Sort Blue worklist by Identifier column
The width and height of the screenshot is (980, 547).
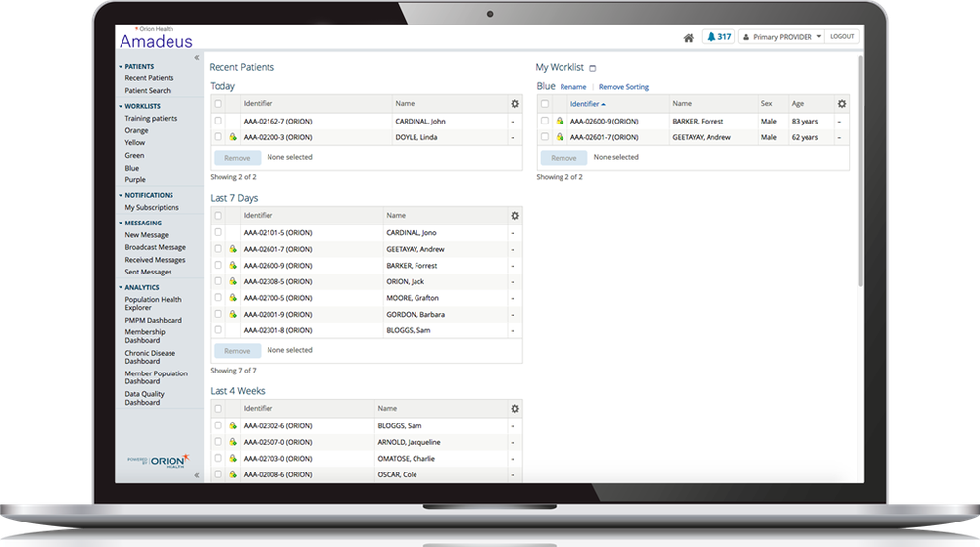tap(587, 104)
